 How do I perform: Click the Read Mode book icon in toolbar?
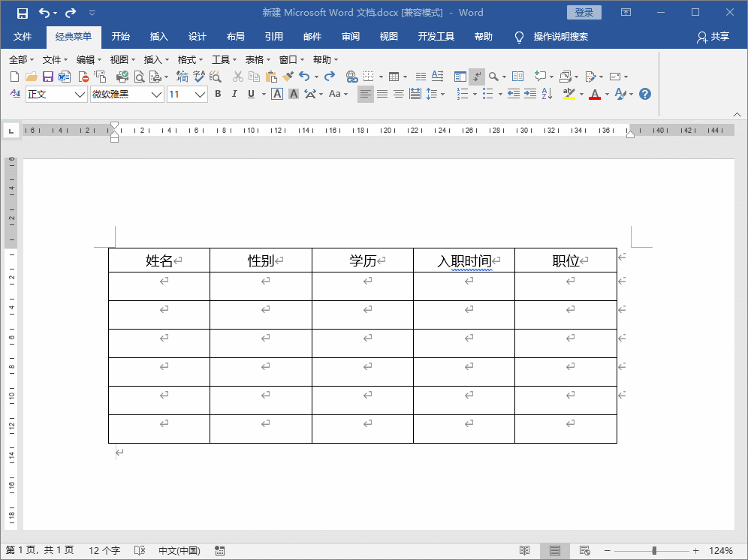click(x=517, y=77)
